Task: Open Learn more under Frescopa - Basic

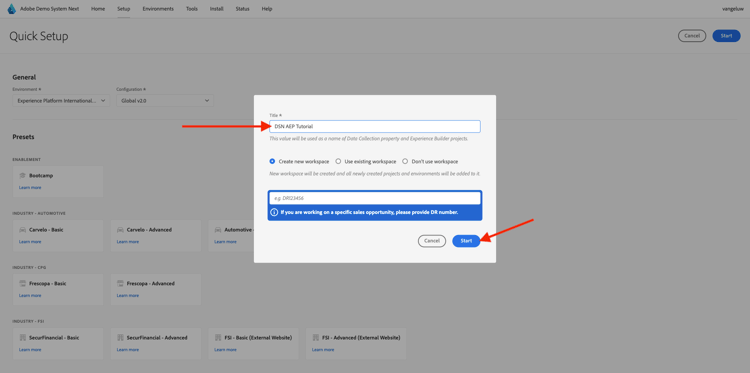Action: [x=30, y=296]
